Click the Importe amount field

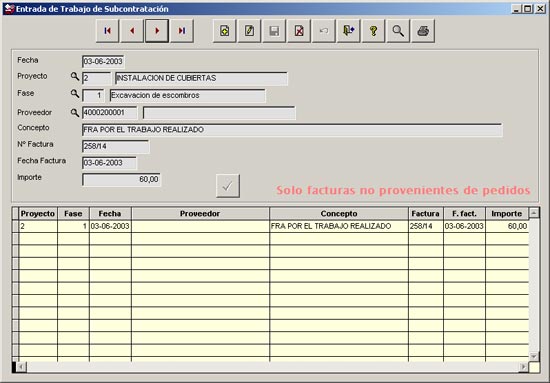121,180
